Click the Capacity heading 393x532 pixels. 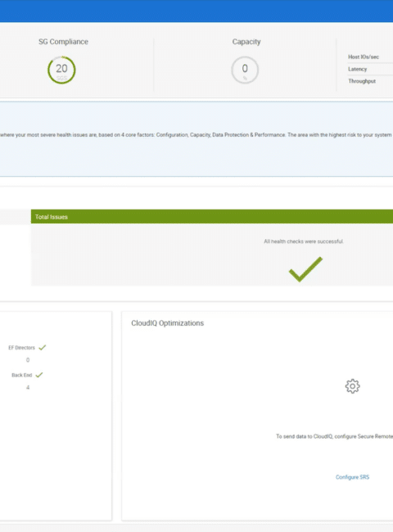point(246,42)
